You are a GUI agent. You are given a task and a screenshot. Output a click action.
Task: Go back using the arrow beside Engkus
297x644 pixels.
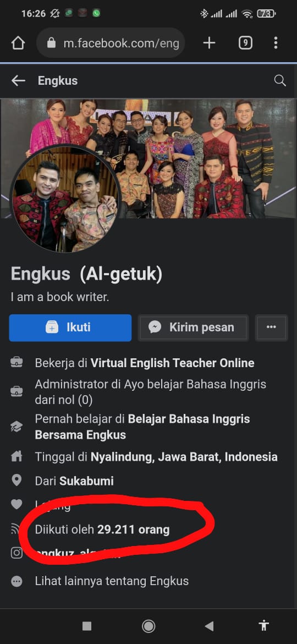click(18, 80)
